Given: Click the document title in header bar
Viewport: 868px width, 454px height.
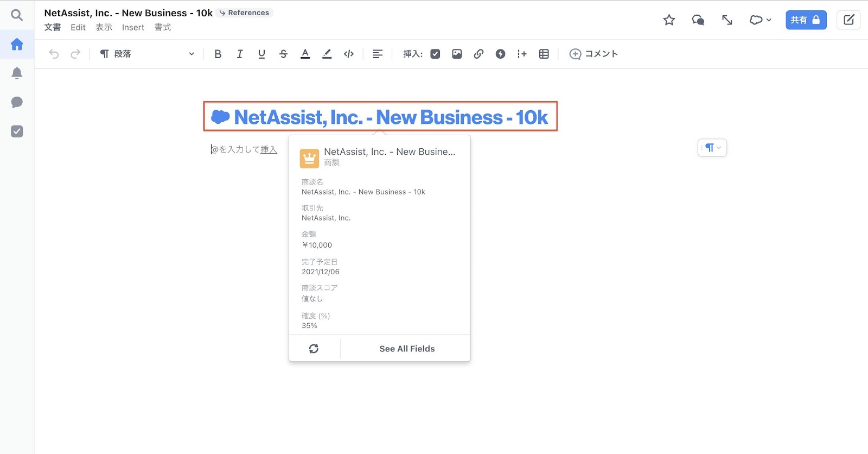Looking at the screenshot, I should tap(128, 12).
